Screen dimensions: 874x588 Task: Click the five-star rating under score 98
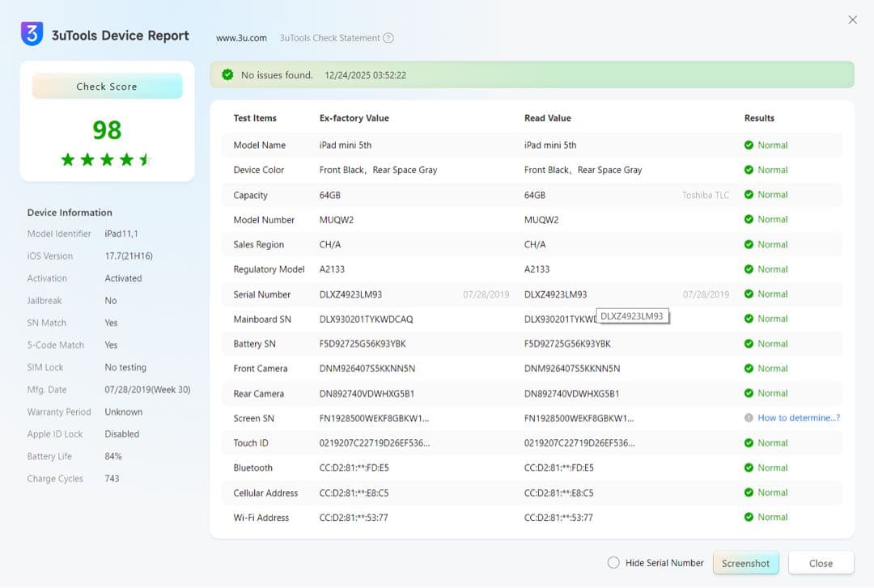(107, 159)
